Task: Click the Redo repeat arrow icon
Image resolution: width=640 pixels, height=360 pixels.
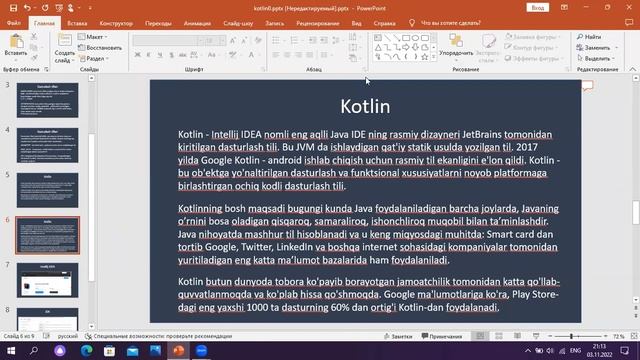Action: tap(45, 8)
